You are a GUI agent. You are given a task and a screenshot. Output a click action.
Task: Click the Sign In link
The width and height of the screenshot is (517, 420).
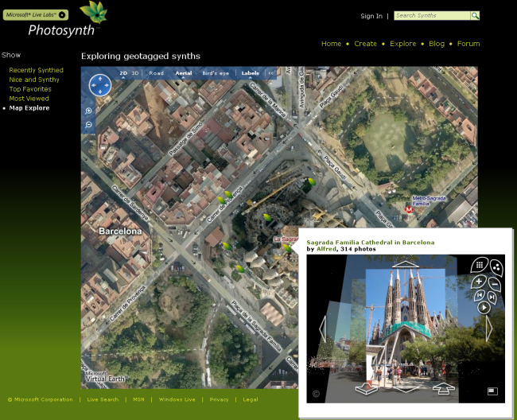371,16
